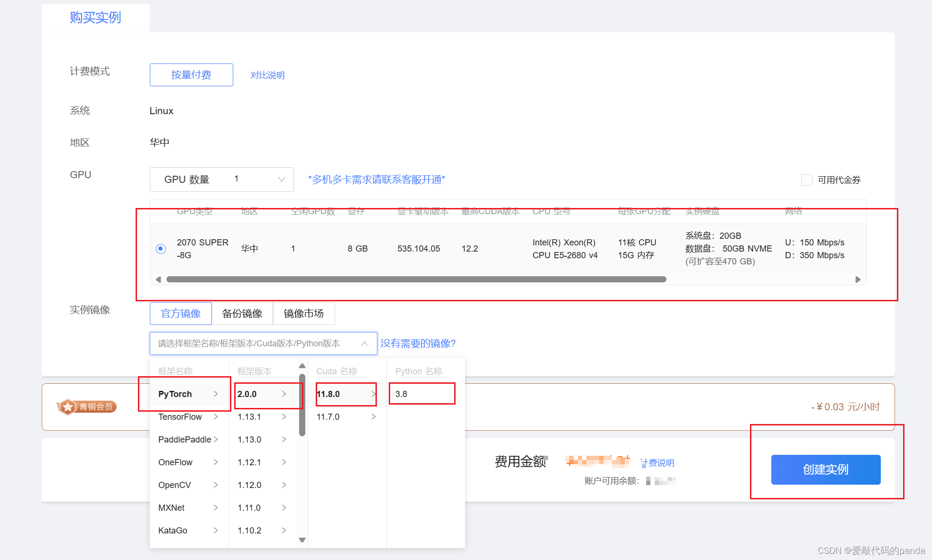Expand the Cuda 11.7.0 chevron
The width and height of the screenshot is (932, 560).
pyautogui.click(x=374, y=417)
